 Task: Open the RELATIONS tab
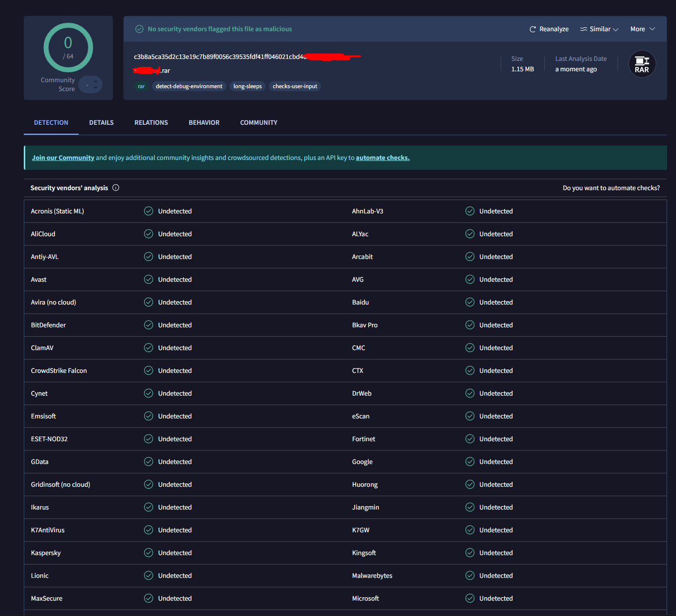point(151,122)
